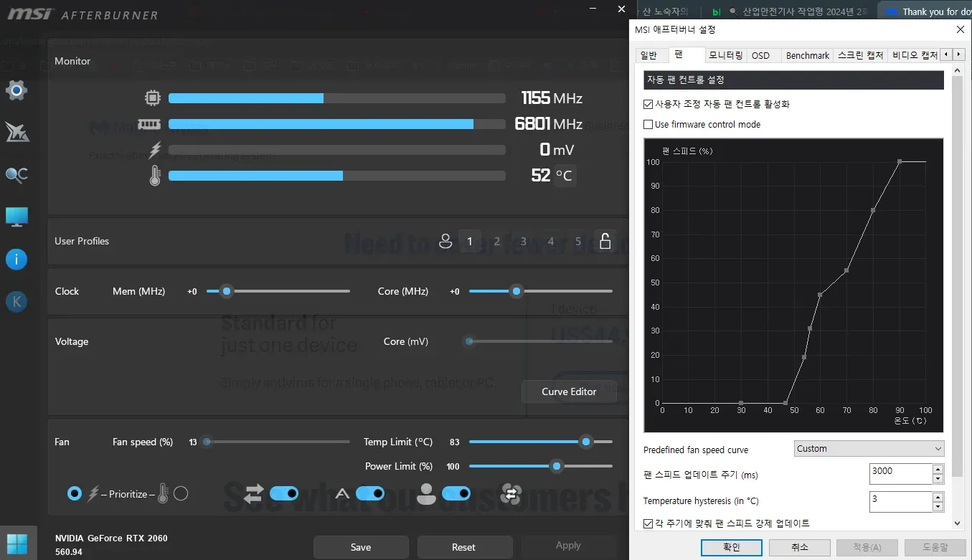Image resolution: width=972 pixels, height=560 pixels.
Task: Uncheck 사용자 조정 자동 팬 컨트롤 활성화 checkbox
Action: pyautogui.click(x=648, y=104)
